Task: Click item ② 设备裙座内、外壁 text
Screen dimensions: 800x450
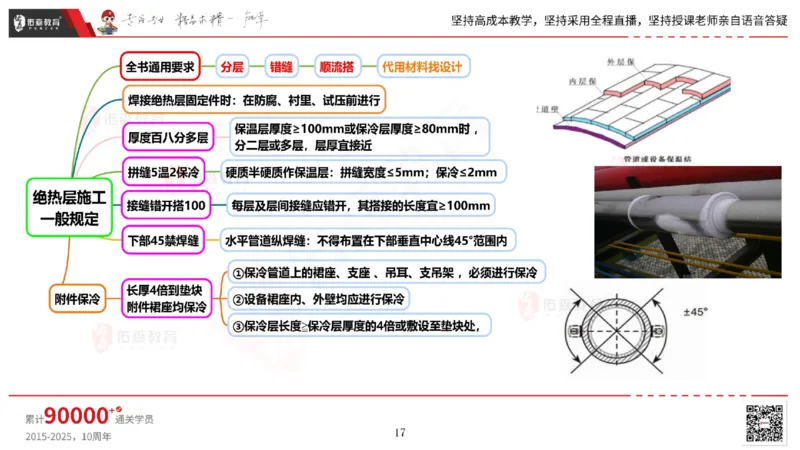Action: click(x=318, y=299)
